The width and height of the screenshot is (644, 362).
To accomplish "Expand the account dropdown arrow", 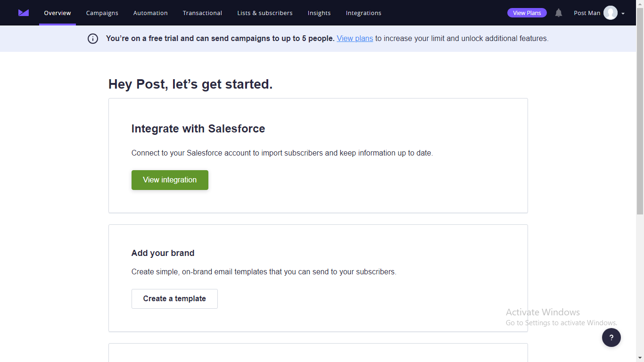I will point(623,13).
